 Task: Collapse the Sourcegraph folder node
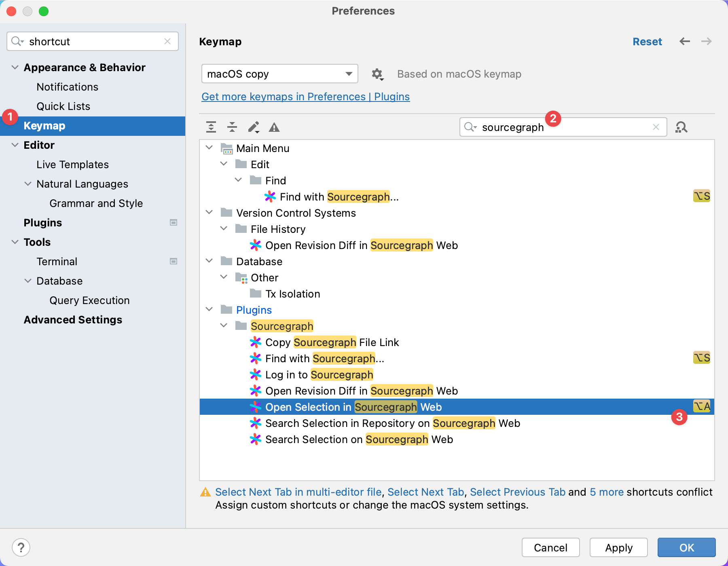(x=224, y=325)
